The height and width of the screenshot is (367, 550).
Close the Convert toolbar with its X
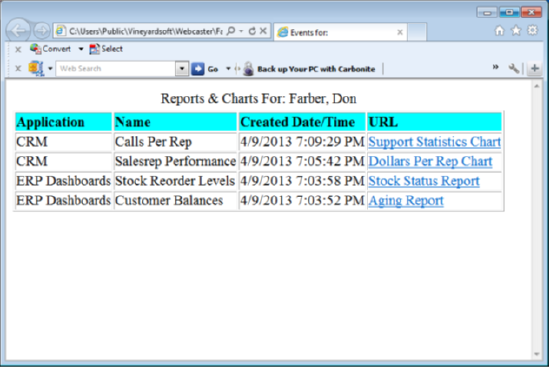tap(18, 49)
